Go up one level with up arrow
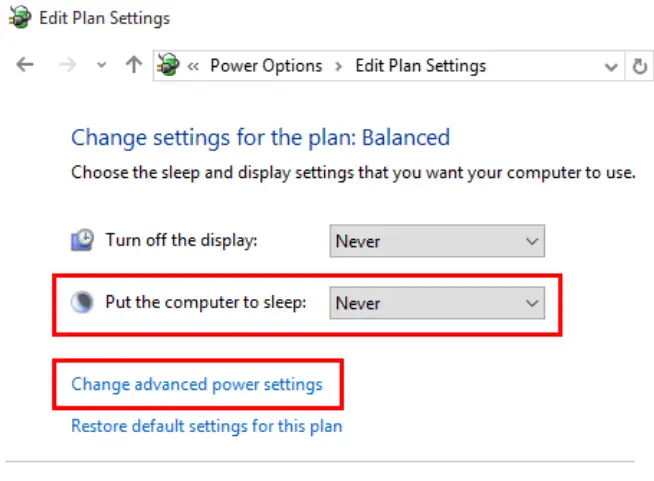 point(133,66)
